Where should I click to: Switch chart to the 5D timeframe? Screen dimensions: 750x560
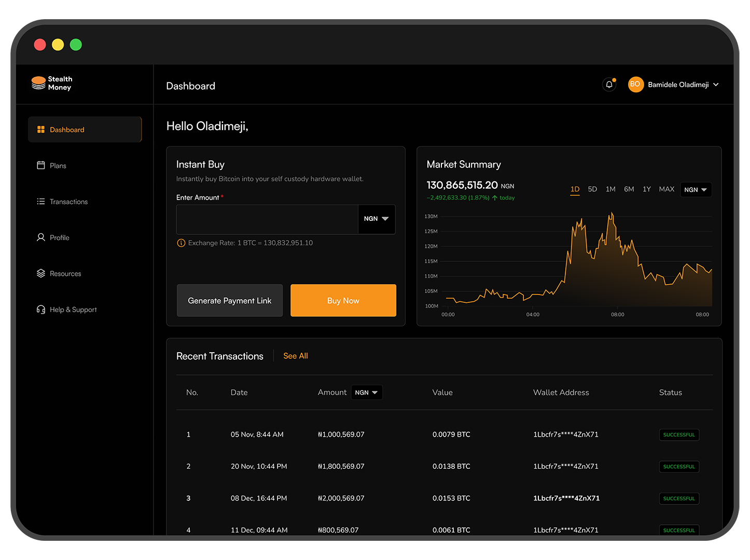pos(592,189)
